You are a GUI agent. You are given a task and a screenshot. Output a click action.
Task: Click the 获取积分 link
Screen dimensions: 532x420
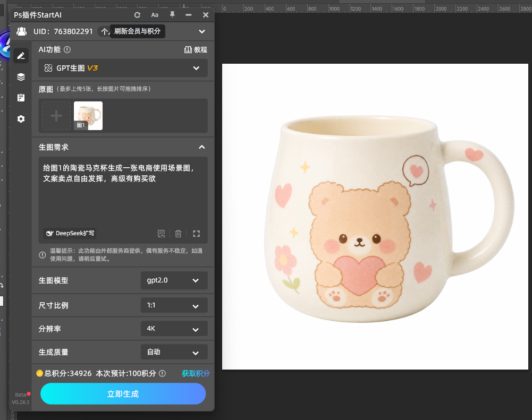[x=196, y=374]
